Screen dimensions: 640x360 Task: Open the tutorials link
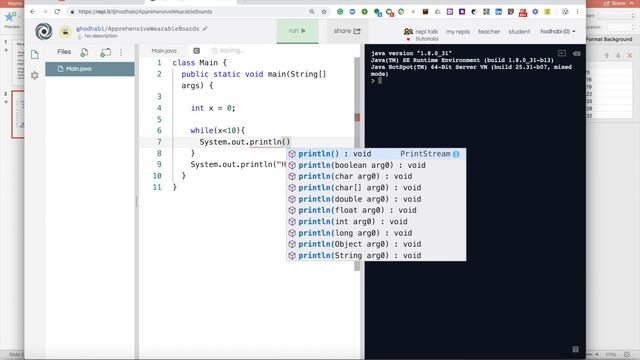pyautogui.click(x=427, y=39)
